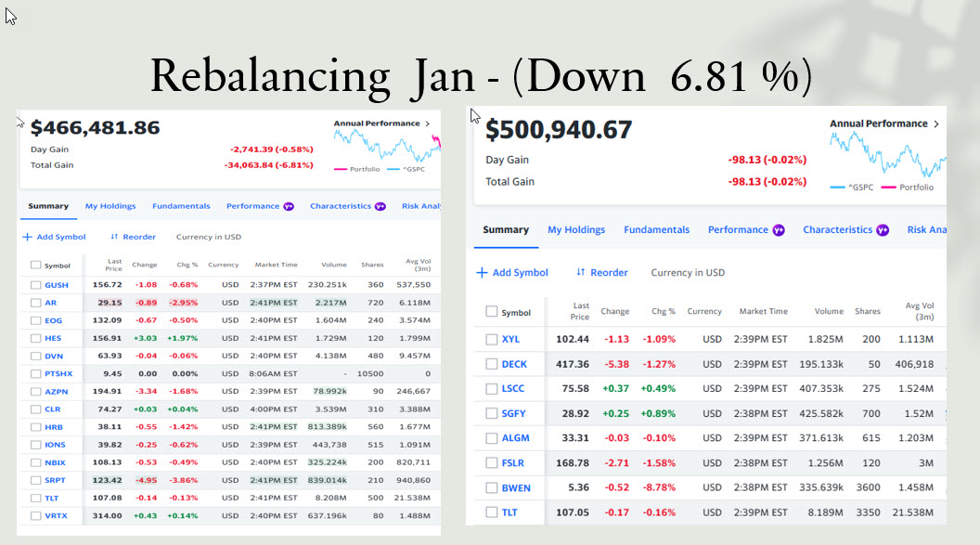Tick the BWEN row checkbox
The width and height of the screenshot is (980, 545).
point(491,487)
